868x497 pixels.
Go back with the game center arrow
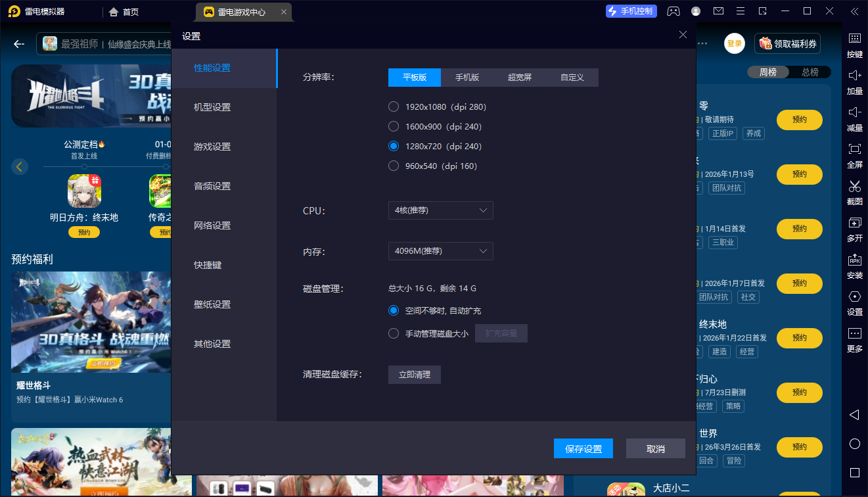19,44
